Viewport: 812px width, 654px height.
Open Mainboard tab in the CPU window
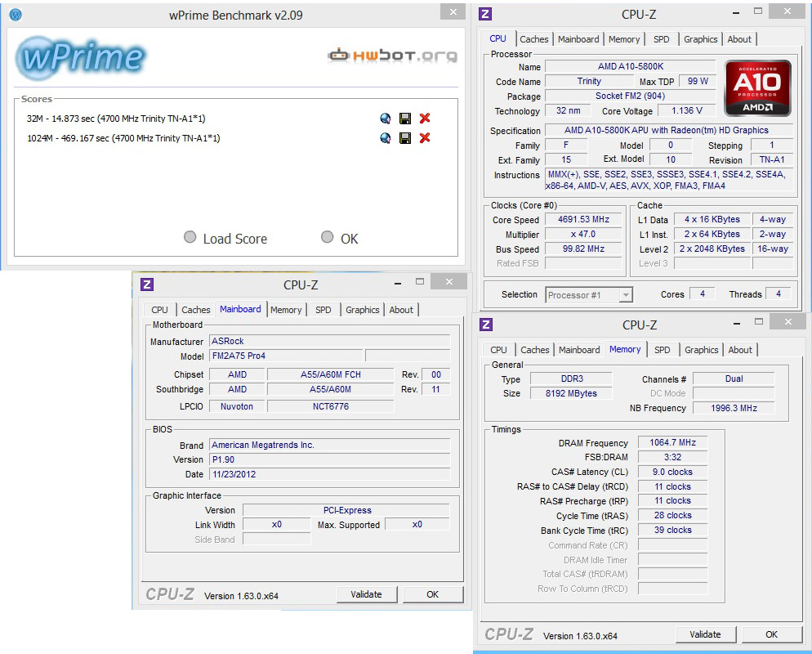point(578,39)
